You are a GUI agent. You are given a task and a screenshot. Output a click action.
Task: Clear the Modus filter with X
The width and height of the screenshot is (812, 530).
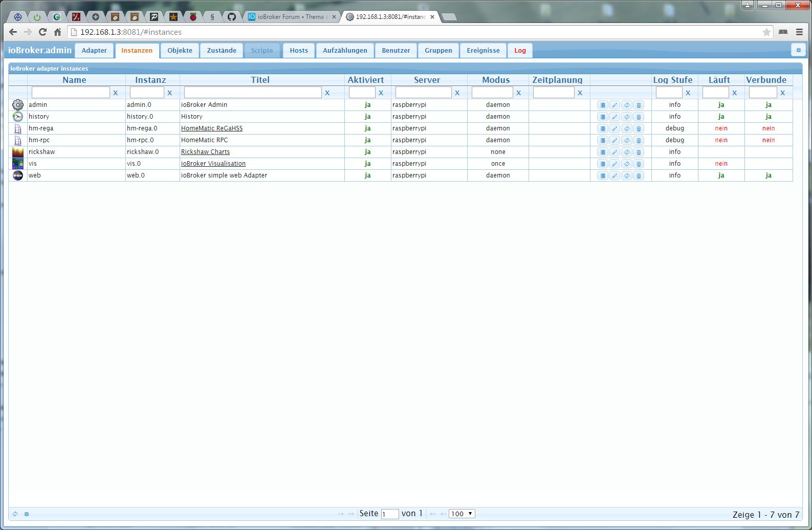(519, 93)
